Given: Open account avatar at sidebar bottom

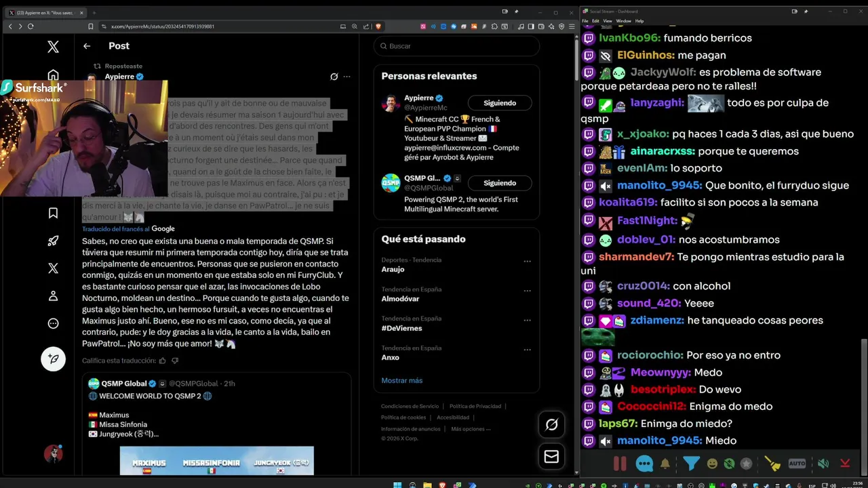Looking at the screenshot, I should pyautogui.click(x=53, y=454).
